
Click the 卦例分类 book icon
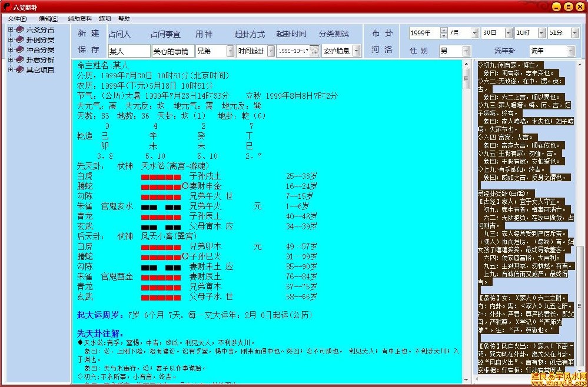pyautogui.click(x=20, y=39)
